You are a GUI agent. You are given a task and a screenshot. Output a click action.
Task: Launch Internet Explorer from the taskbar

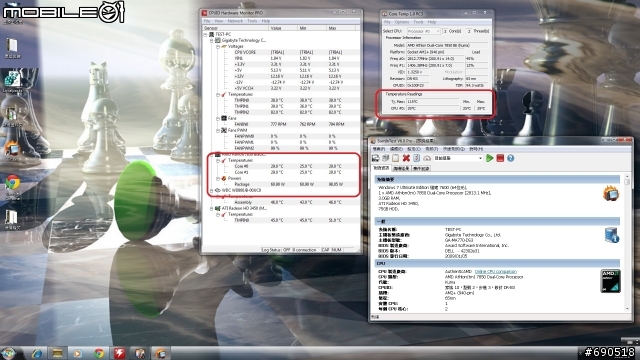pos(37,353)
